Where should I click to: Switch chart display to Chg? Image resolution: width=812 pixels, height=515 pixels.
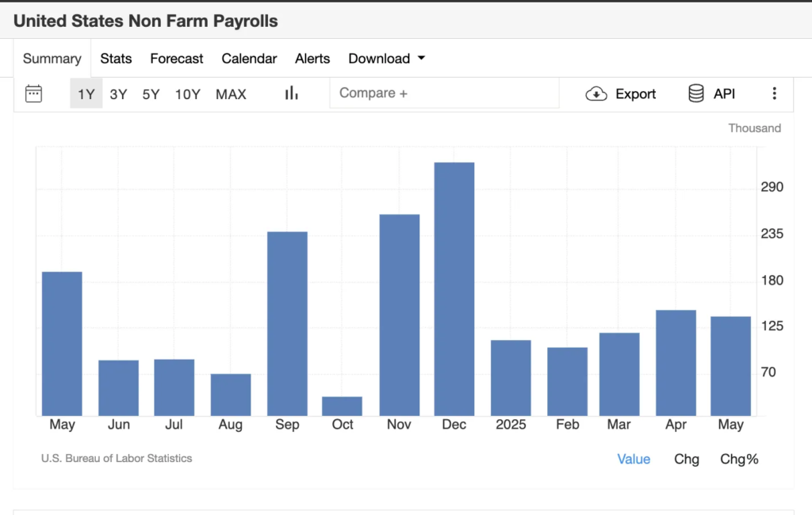point(687,459)
